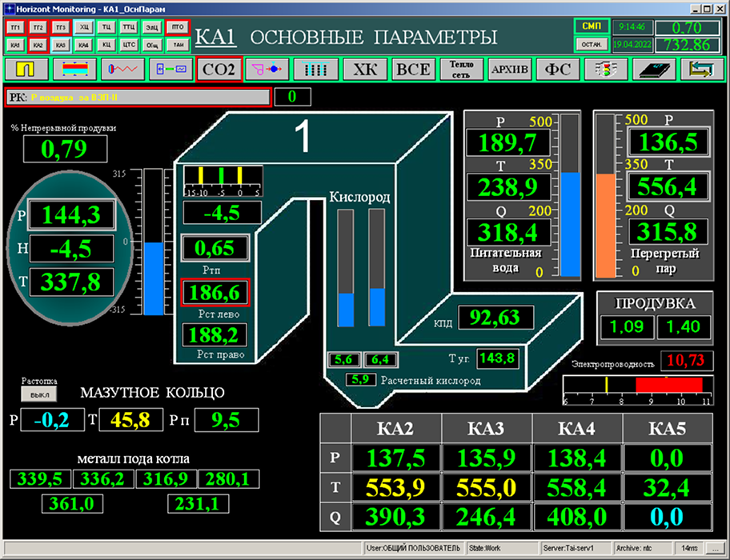Click the red zigzag line icon

coord(123,70)
